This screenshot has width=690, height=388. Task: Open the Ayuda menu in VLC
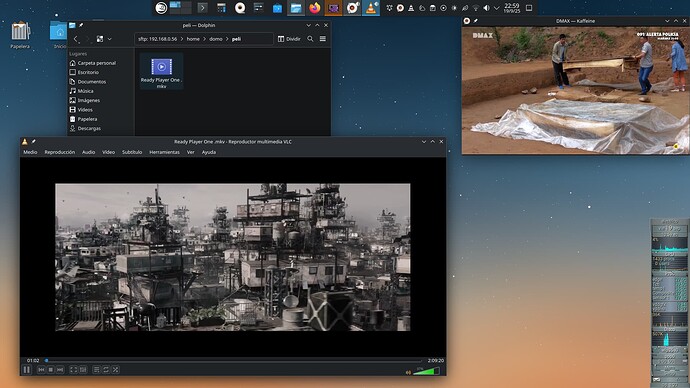pos(209,152)
